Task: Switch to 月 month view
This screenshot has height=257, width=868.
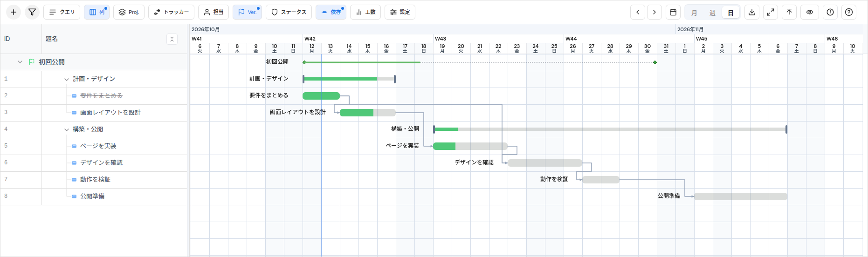Action: [x=694, y=13]
